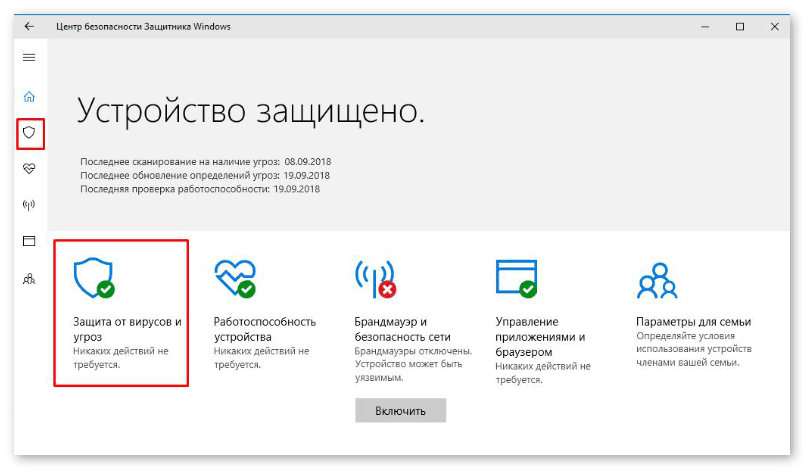Click window title 'Центр безопасности Защитника Windows'
809x474 pixels.
click(x=143, y=26)
